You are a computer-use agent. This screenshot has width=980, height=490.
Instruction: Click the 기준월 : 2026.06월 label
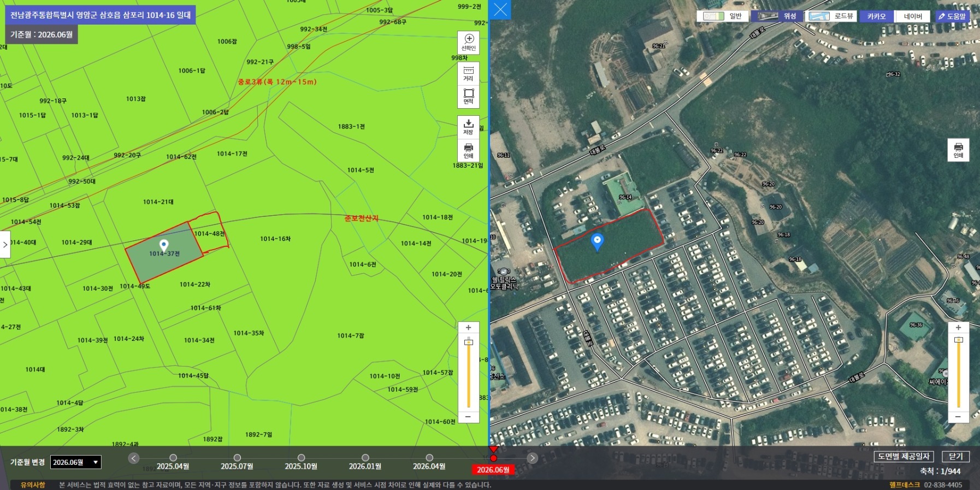pos(42,34)
